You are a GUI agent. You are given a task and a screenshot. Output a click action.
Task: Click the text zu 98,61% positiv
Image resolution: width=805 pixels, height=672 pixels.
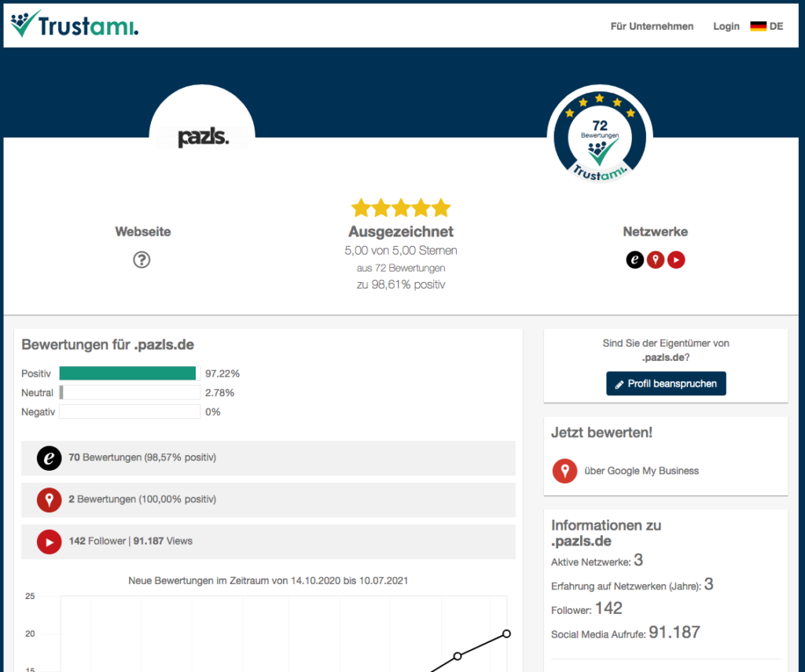click(x=401, y=285)
